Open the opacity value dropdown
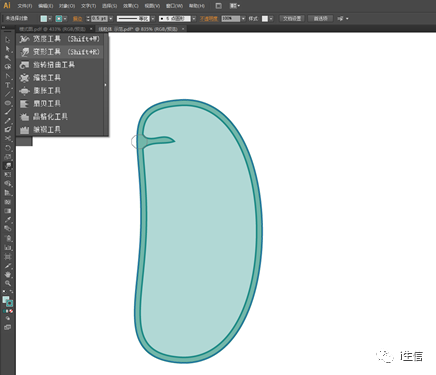This screenshot has width=436, height=375. [243, 19]
